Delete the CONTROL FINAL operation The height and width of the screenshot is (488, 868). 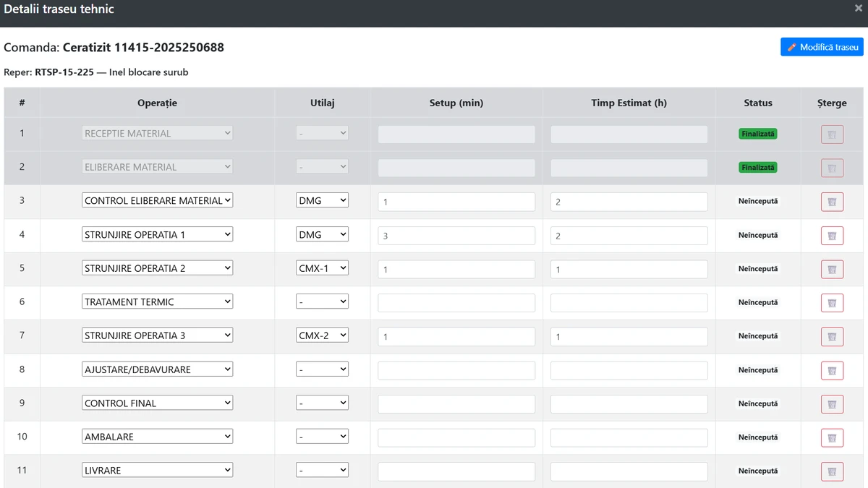point(832,403)
